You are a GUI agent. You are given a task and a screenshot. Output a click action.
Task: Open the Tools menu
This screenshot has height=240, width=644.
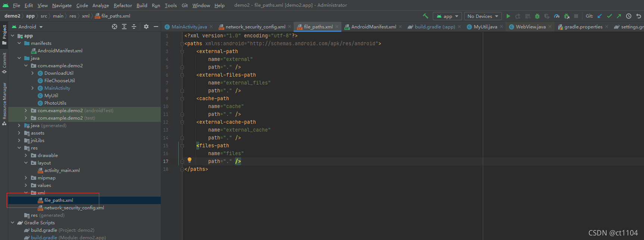point(171,5)
